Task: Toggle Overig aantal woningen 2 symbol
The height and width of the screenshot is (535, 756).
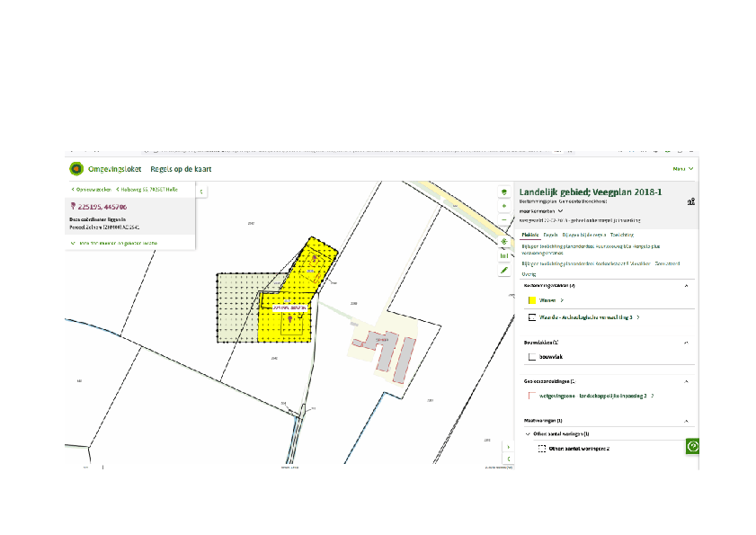Action: pos(541,448)
